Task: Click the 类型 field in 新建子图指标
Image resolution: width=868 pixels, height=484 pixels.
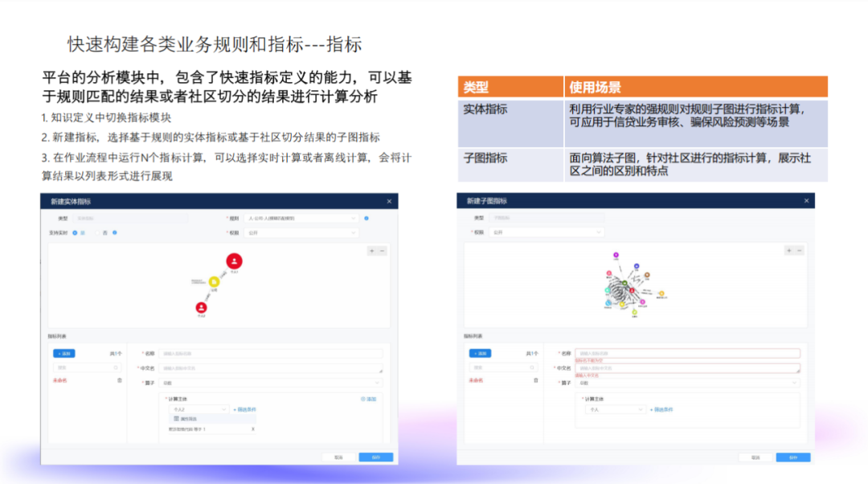Action: point(547,218)
